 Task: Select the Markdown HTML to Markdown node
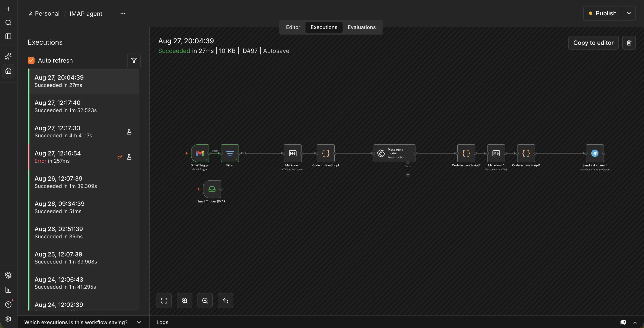pyautogui.click(x=293, y=153)
